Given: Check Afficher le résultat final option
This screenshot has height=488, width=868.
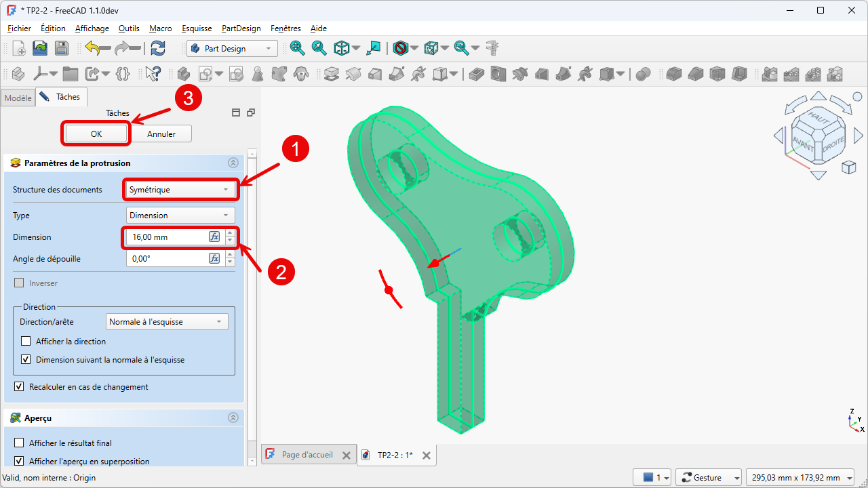Looking at the screenshot, I should pos(19,443).
